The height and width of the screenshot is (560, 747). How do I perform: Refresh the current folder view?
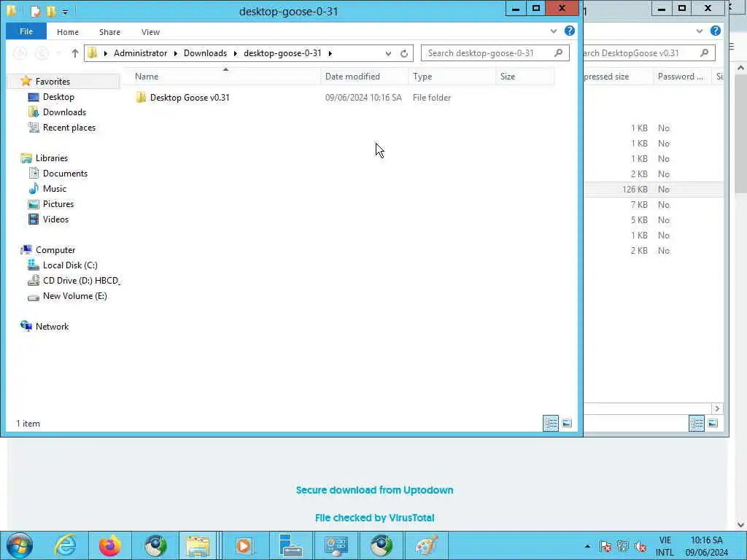point(404,53)
